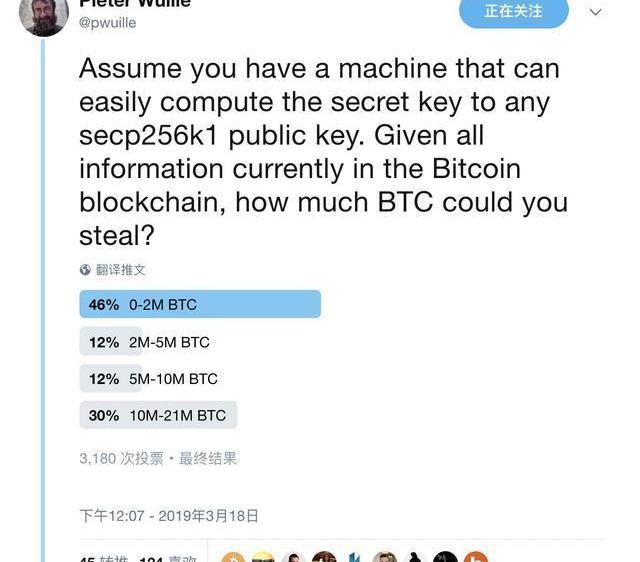Open the 转推 retweets list
Screen dimensions: 640x562
coord(104,558)
